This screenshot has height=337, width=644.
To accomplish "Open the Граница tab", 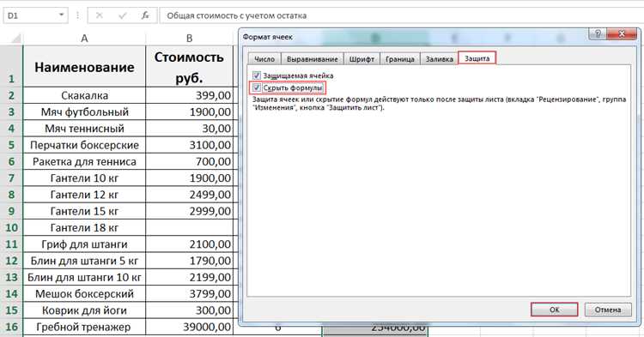I will [x=399, y=59].
